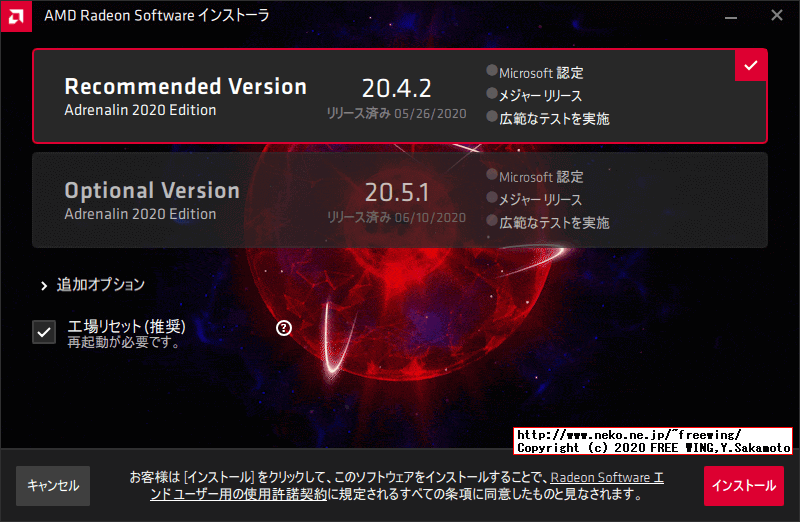Screen dimensions: 800x522
Task: Uncheck the 工場リセット(推奨) checkbox
Action: pyautogui.click(x=44, y=332)
